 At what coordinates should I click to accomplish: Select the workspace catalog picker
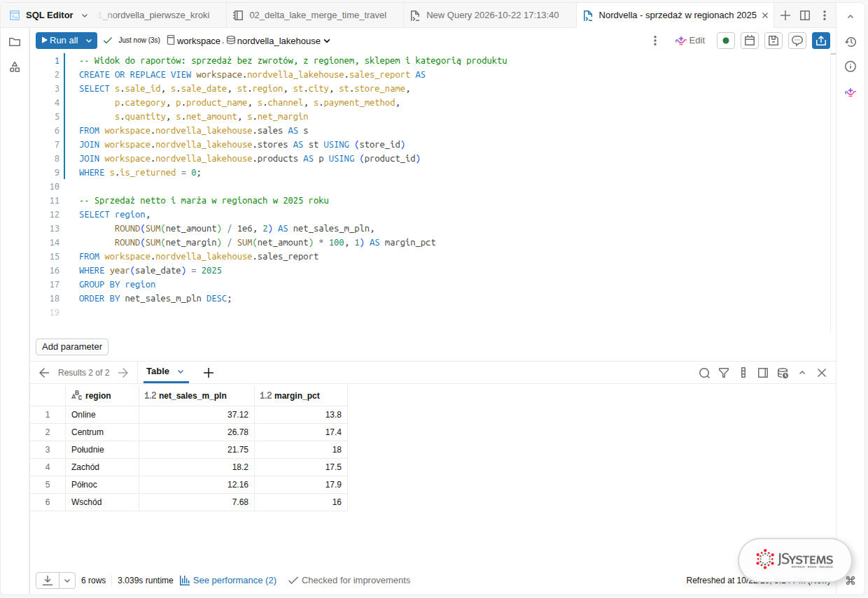click(x=194, y=41)
